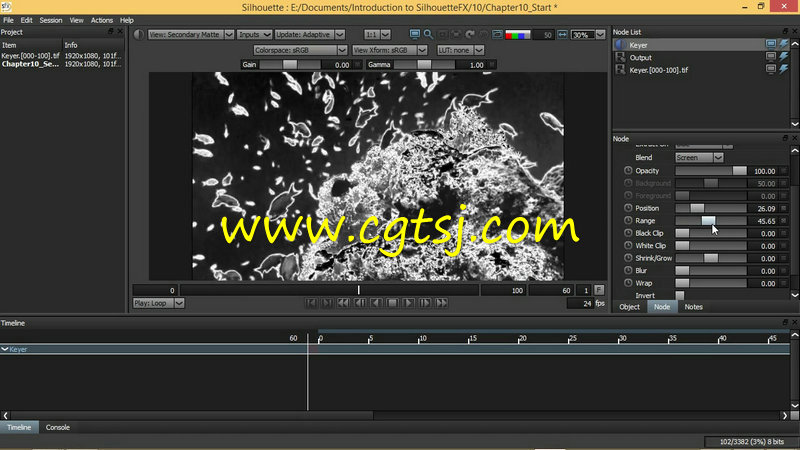Click the play backward button
Image resolution: width=800 pixels, height=450 pixels.
[x=376, y=303]
